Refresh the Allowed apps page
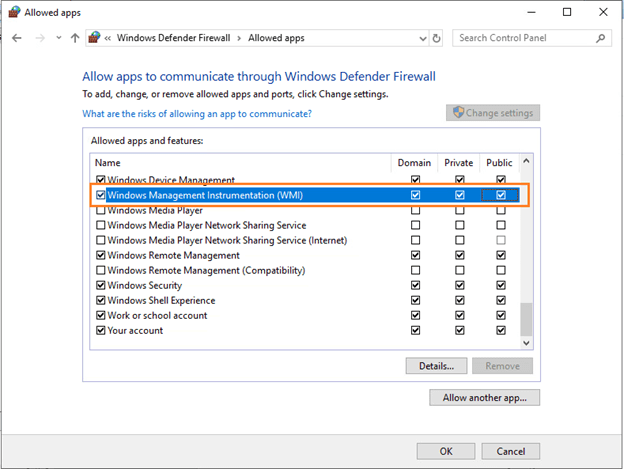The image size is (624, 469). [x=437, y=39]
